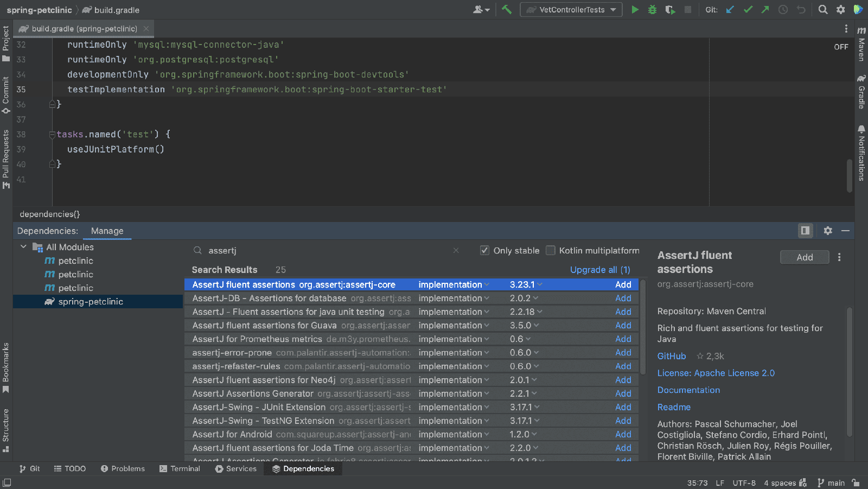
Task: Focus the assertj package search field
Action: [x=325, y=250]
